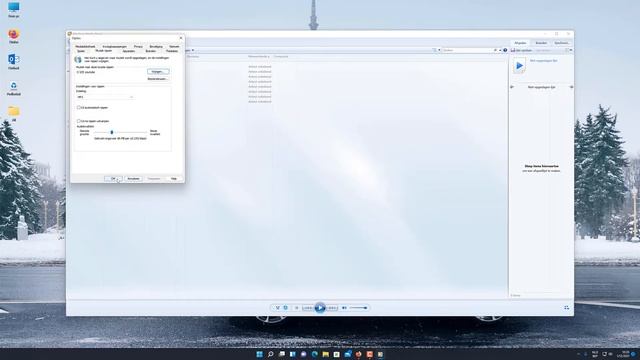640x360 pixels.
Task: Click the Zoeken search field
Action: click(x=469, y=50)
